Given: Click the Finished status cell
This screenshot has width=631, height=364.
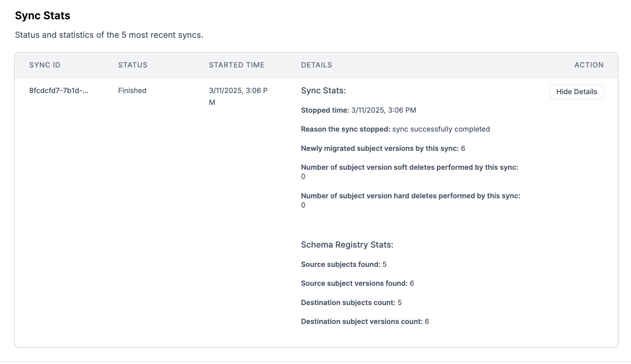Looking at the screenshot, I should point(132,90).
